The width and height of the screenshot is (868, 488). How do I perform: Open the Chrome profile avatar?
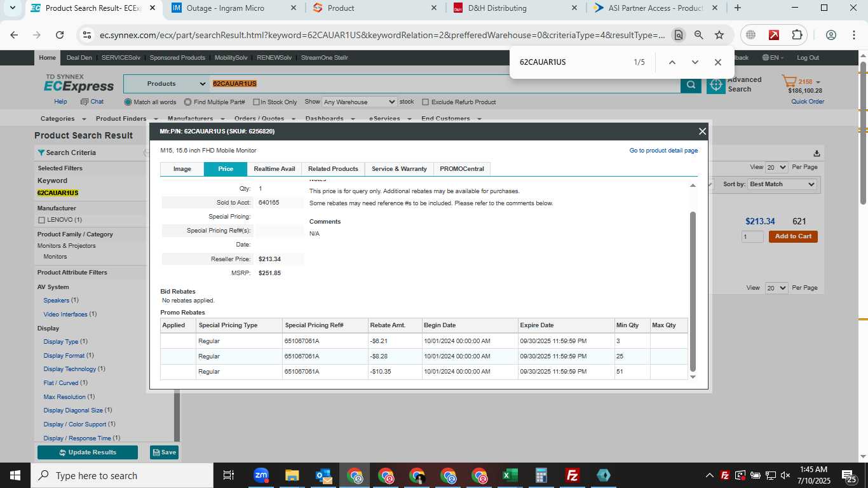(831, 35)
